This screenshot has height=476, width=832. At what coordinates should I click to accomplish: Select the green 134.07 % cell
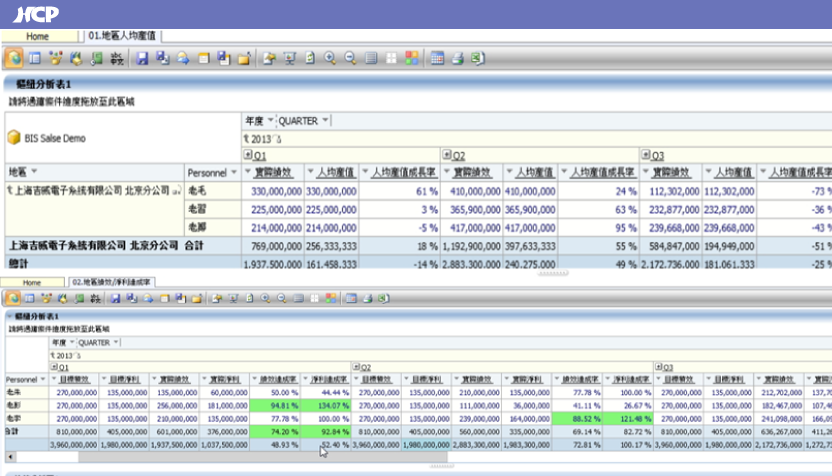[x=325, y=405]
